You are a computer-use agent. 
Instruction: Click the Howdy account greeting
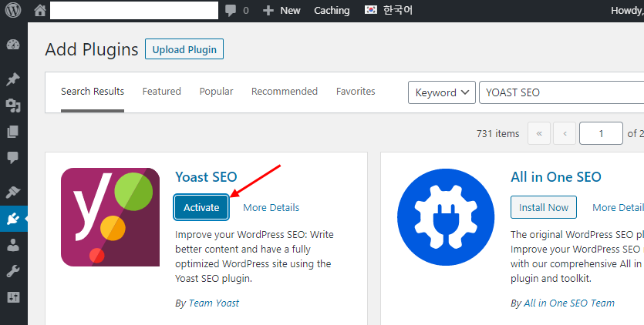pos(627,11)
